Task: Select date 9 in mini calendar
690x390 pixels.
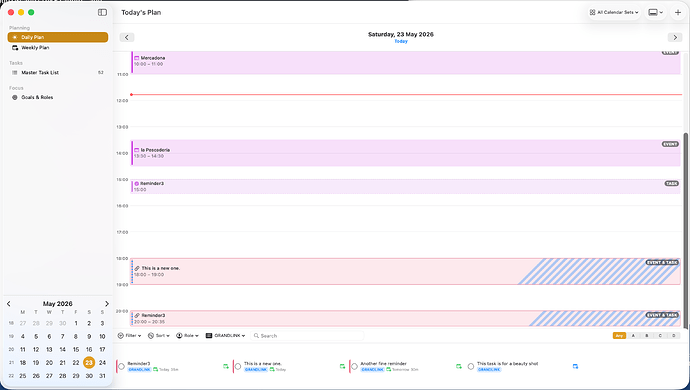Action: (x=89, y=336)
